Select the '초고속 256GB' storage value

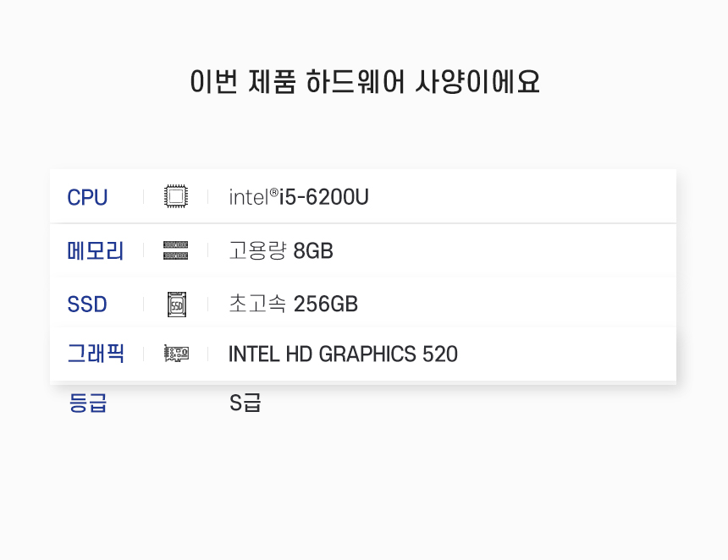[294, 305]
